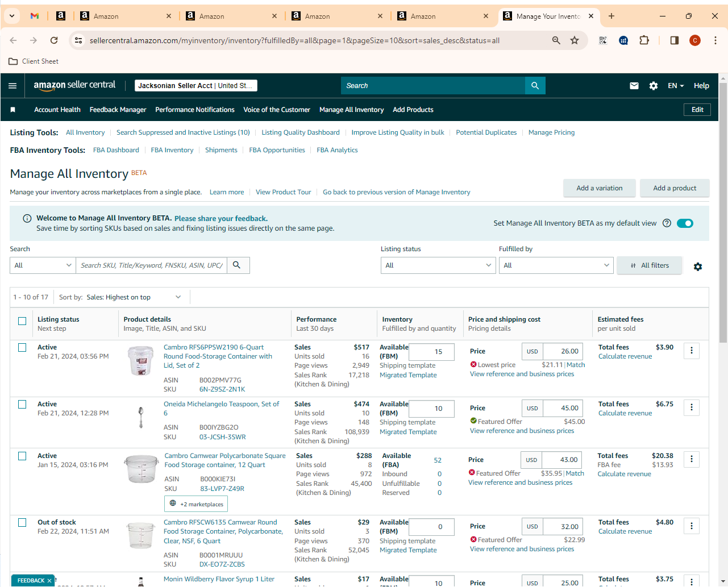Viewport: 728px width, 587px height.
Task: Open row actions menu for Oneida Michelangelo Teaspoon
Action: coord(692,407)
